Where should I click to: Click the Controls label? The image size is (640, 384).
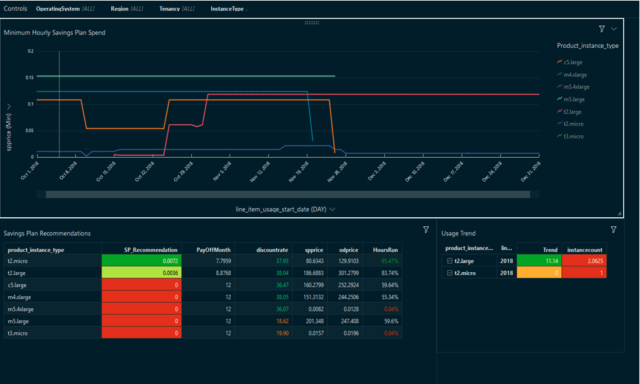(x=16, y=9)
